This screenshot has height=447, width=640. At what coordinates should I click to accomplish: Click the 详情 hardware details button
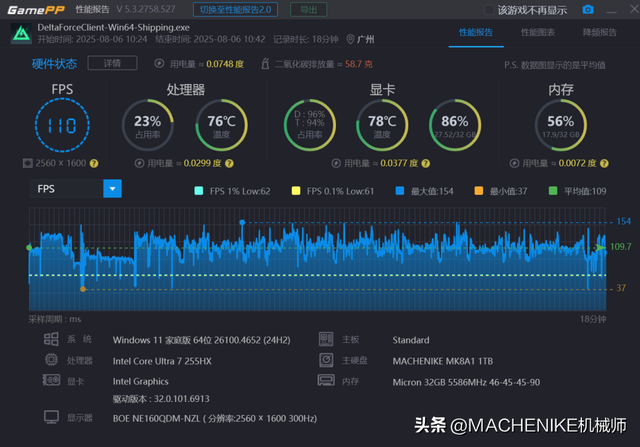pos(112,63)
